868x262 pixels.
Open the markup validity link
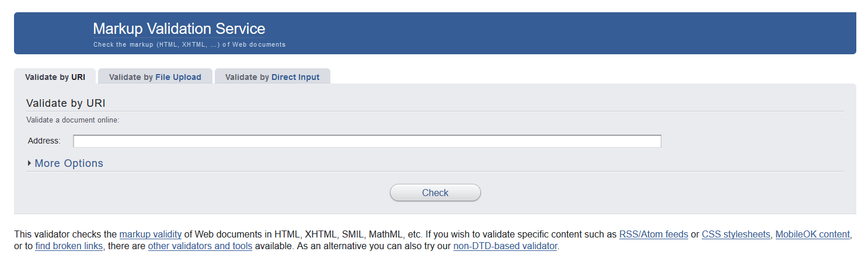(x=151, y=235)
